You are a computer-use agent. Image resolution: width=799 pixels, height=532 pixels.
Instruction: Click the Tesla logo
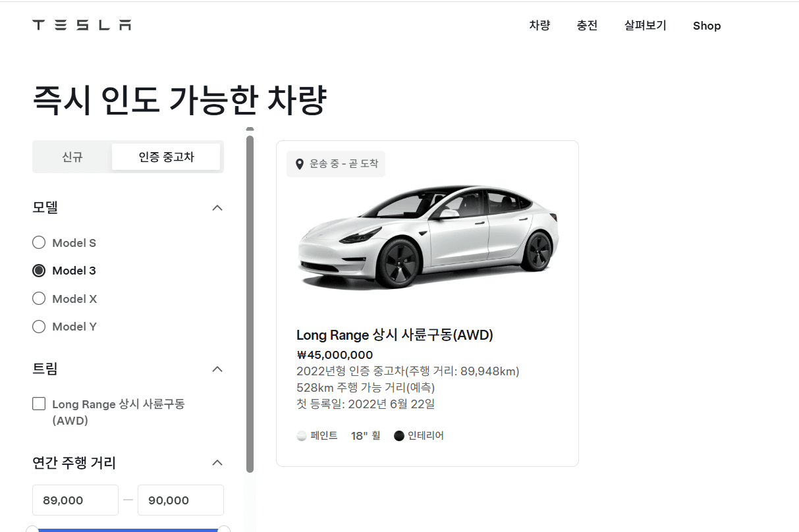point(82,25)
